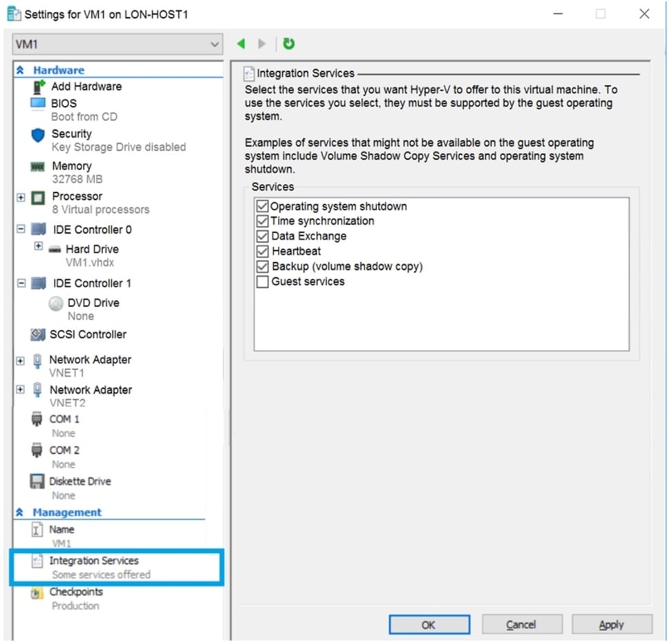Screen dimensions: 672x644
Task: Collapse IDE Controller 0
Action: click(x=19, y=230)
